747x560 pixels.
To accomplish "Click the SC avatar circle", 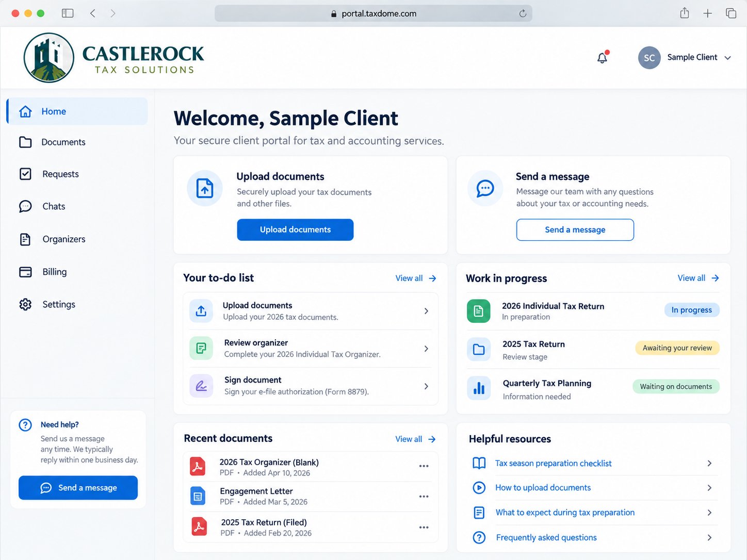I will point(649,58).
